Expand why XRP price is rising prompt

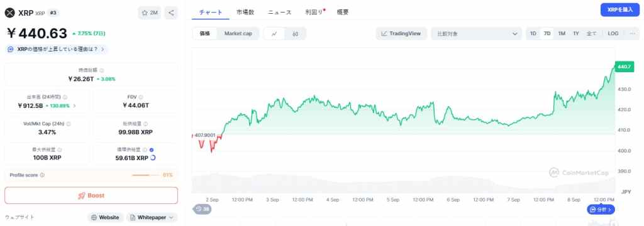pos(57,49)
